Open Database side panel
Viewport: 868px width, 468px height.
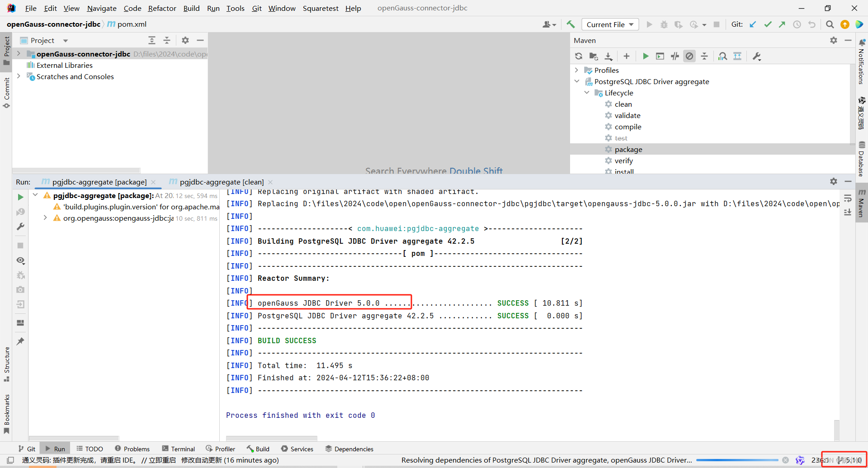click(862, 159)
